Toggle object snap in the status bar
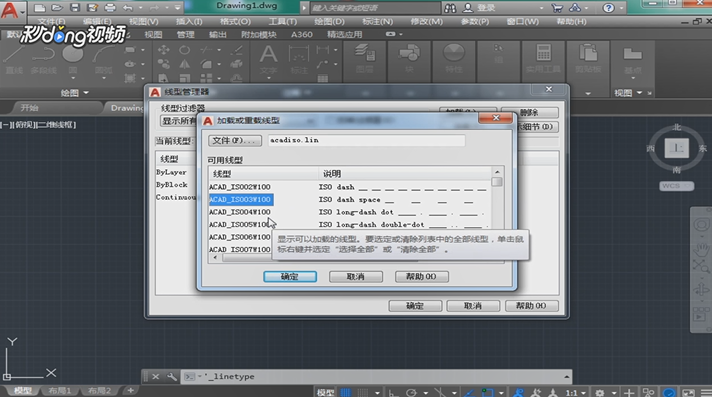This screenshot has height=397, width=712. pyautogui.click(x=488, y=392)
